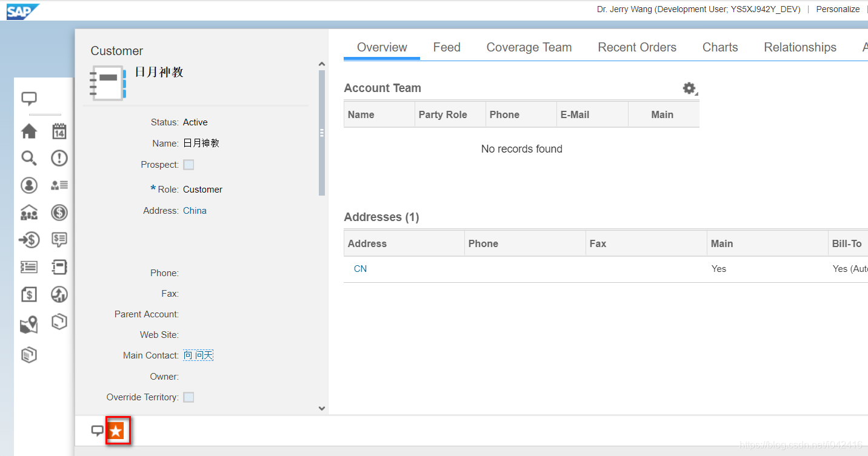
Task: Open Account Team settings gear
Action: point(690,88)
